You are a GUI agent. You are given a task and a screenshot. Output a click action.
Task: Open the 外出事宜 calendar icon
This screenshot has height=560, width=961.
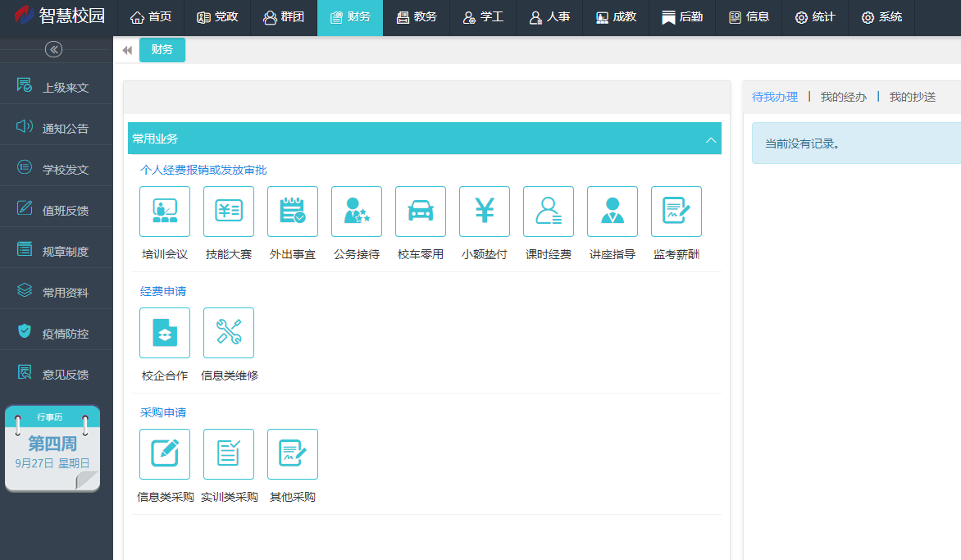click(293, 212)
